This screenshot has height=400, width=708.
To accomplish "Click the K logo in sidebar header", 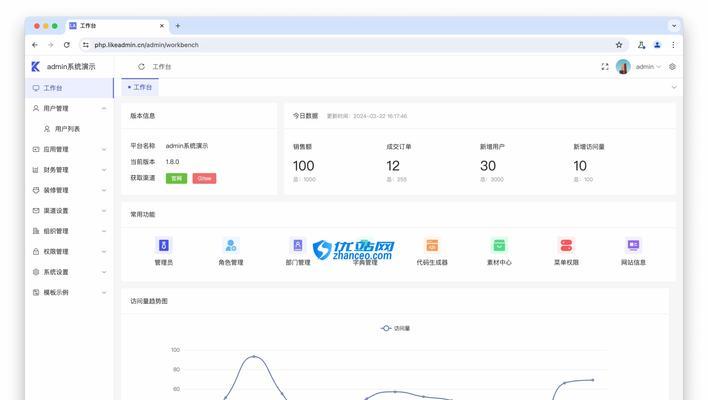I will click(x=36, y=66).
